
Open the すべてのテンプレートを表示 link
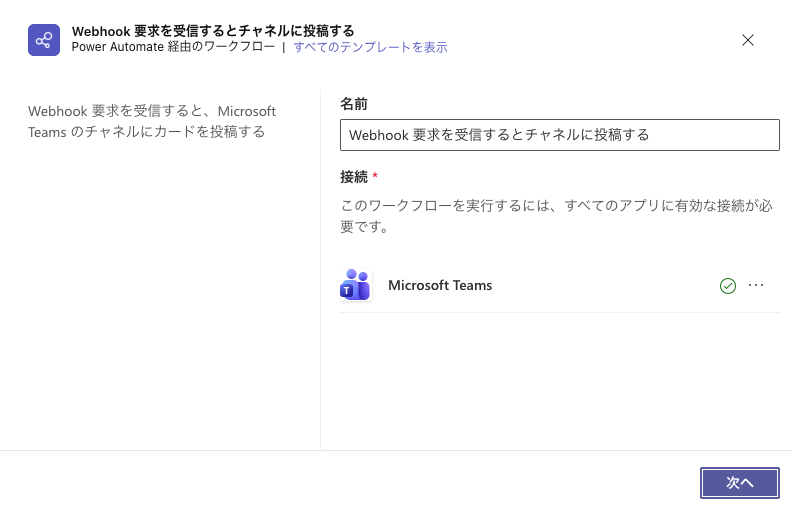point(370,47)
